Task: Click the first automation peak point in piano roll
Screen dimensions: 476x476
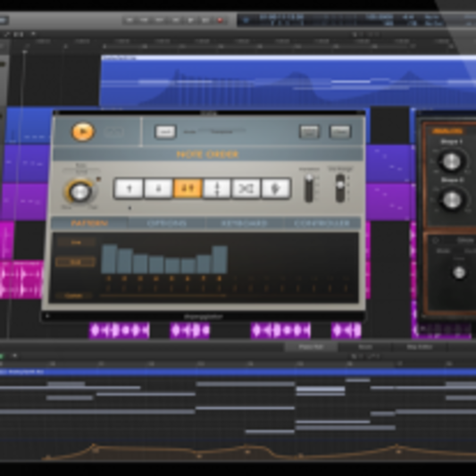Action: (x=94, y=446)
